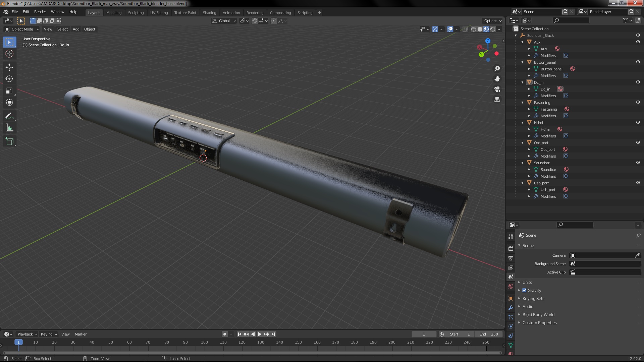Switch to orthographic grid view icon
The image size is (644, 362).
tap(497, 100)
